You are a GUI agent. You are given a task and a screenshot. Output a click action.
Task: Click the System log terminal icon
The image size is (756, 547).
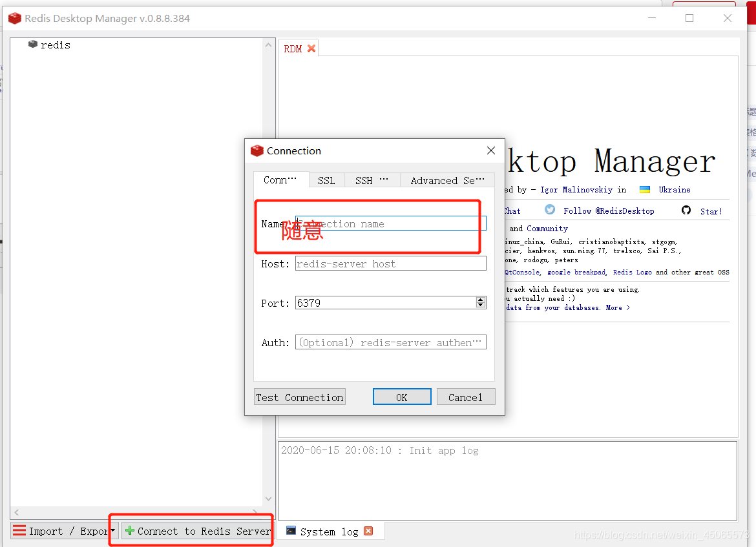pos(291,531)
